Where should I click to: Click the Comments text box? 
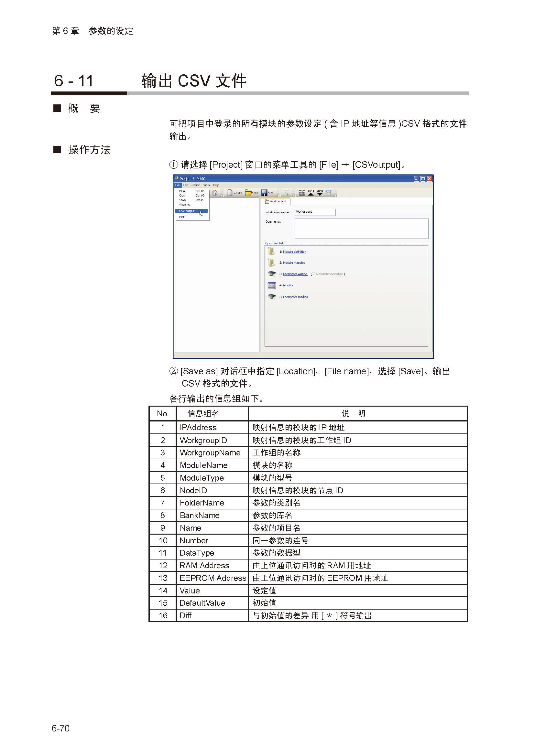coord(361,229)
